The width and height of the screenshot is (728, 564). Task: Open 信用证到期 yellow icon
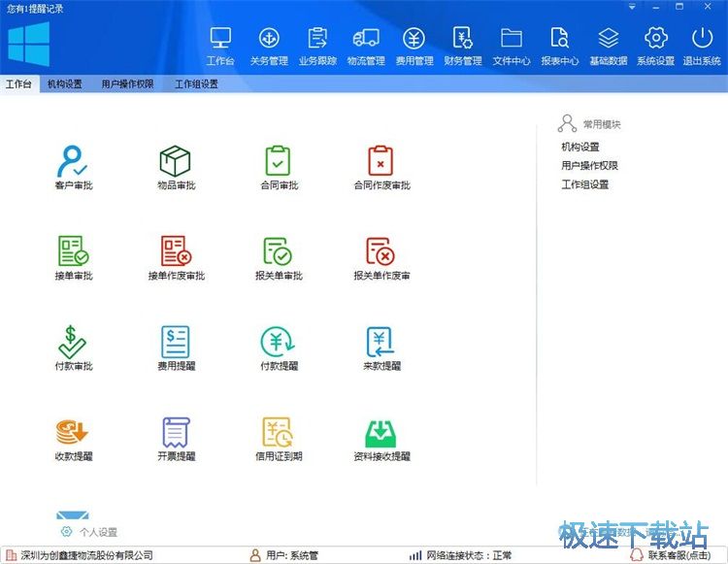278,432
